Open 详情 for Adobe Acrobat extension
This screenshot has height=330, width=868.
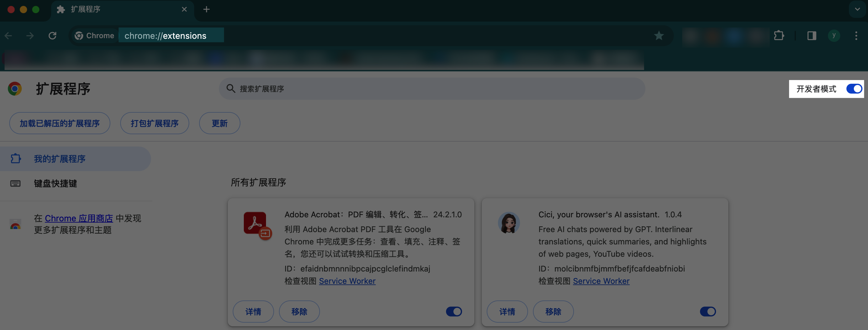[253, 312]
